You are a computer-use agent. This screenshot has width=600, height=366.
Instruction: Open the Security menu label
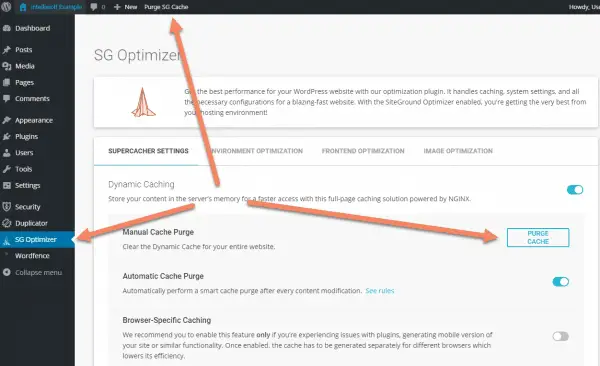28,207
